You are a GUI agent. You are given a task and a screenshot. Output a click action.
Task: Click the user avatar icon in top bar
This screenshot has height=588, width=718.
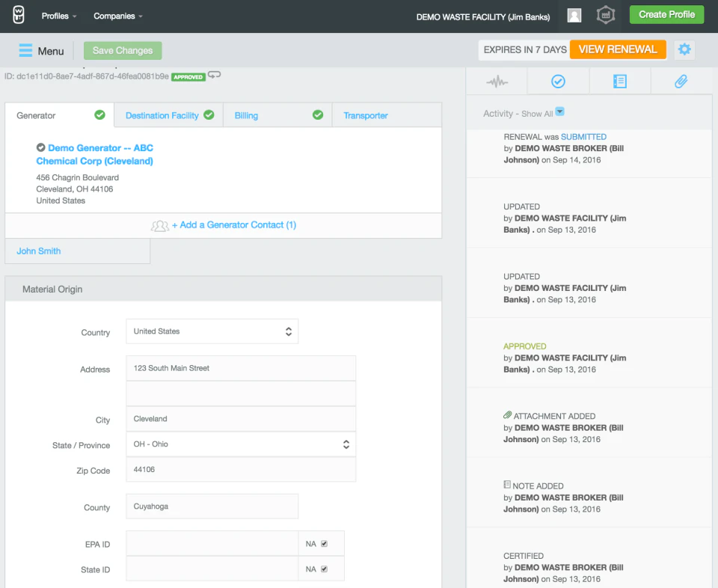point(573,16)
